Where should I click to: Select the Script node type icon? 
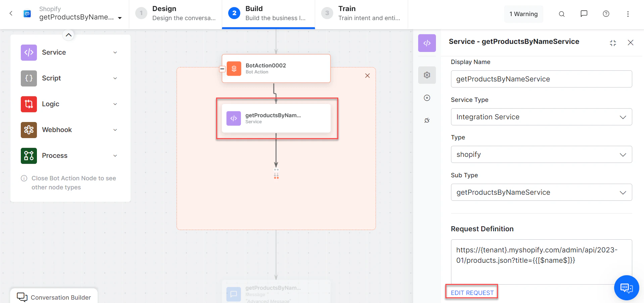point(29,78)
